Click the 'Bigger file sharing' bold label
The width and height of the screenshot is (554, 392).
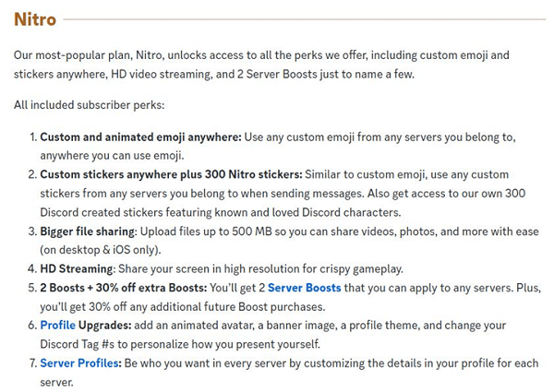click(x=88, y=232)
